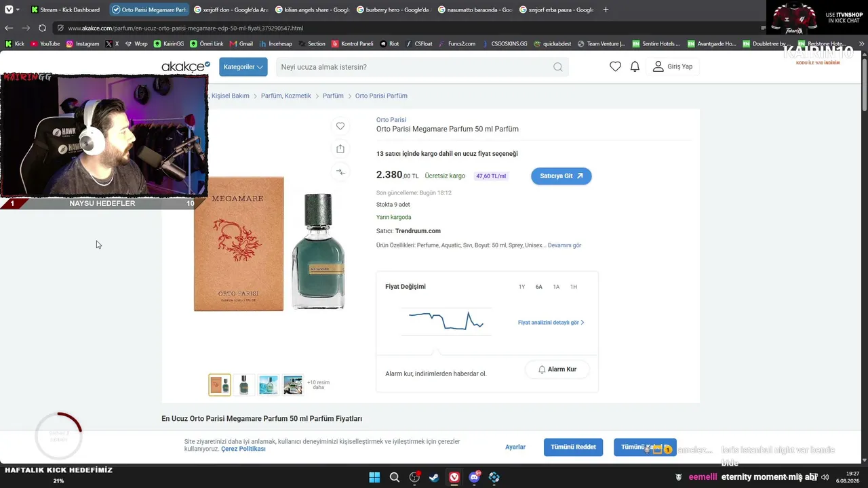Switch to the xerjorf erba paura tab
The image size is (868, 488).
556,9
